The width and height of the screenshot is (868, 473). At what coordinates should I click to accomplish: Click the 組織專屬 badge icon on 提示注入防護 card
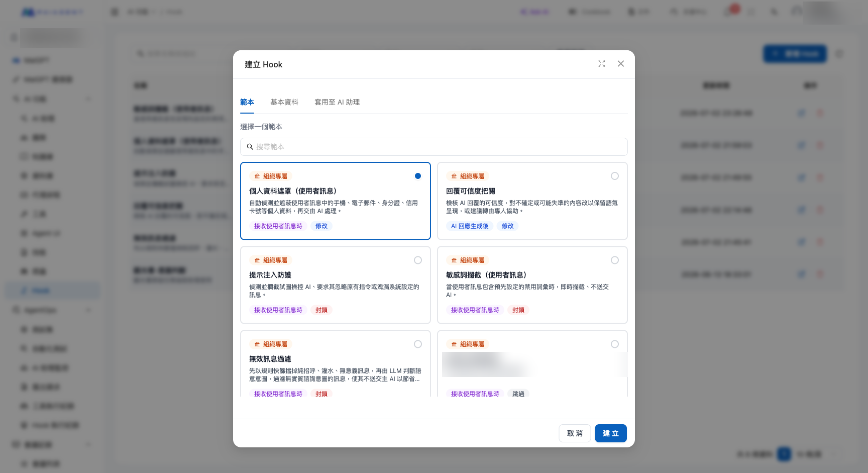257,260
